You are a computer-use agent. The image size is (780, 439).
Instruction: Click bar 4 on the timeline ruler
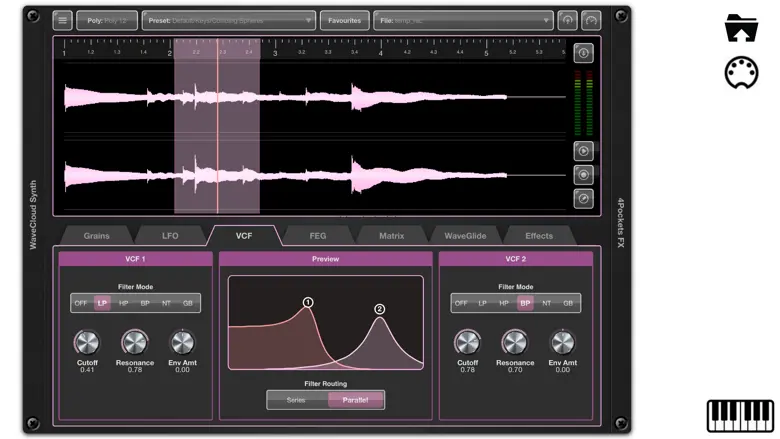[381, 53]
